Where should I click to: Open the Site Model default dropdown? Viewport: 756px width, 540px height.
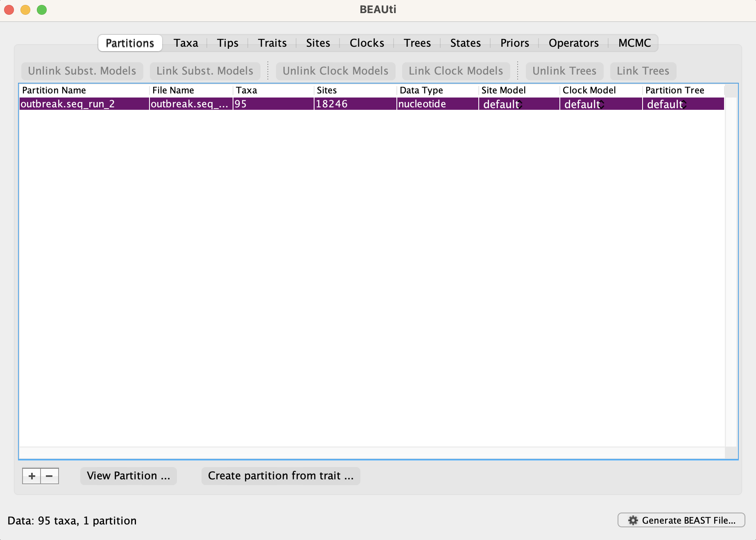(x=519, y=104)
